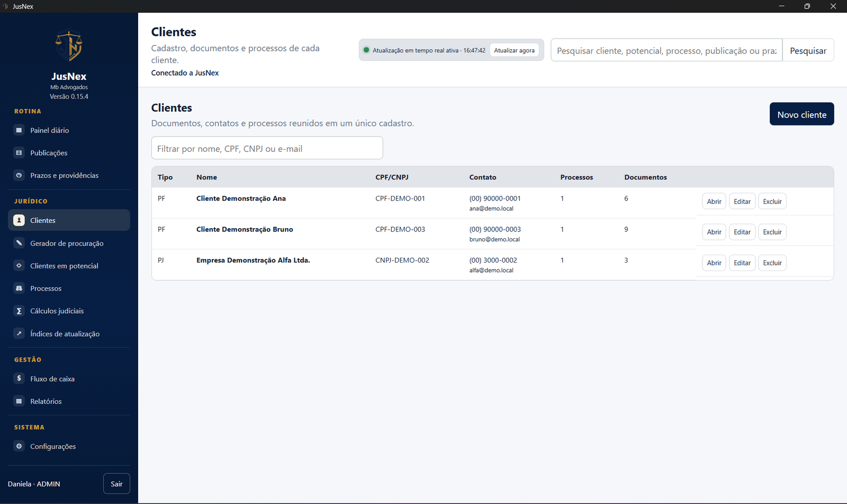Log out with the Sair button
The height and width of the screenshot is (504, 847).
click(x=116, y=484)
